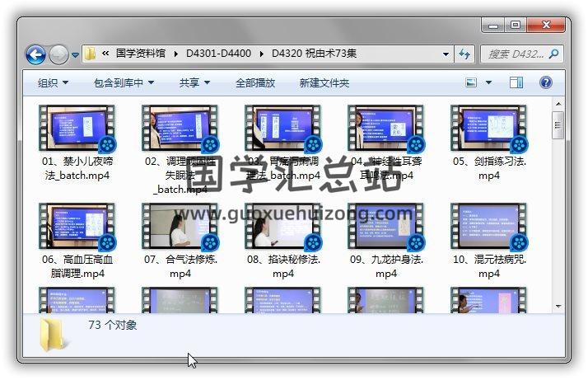
Task: Select video 08、掐诀秘修法 thumbnail
Action: coord(283,227)
